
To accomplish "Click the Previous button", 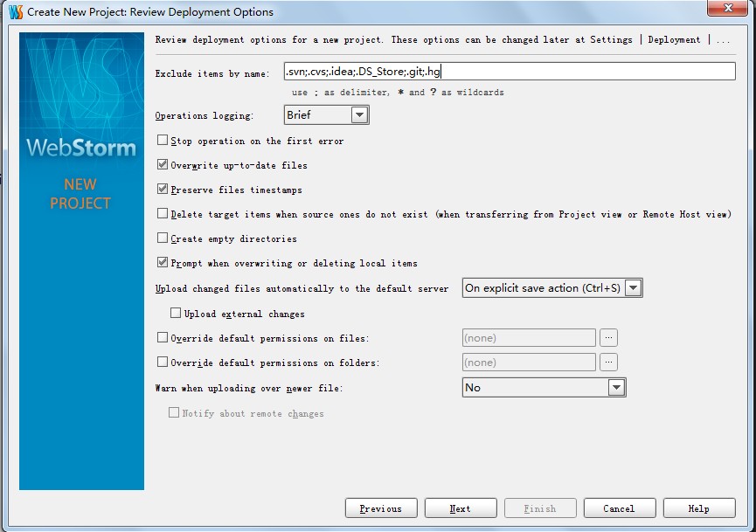I will pos(381,508).
